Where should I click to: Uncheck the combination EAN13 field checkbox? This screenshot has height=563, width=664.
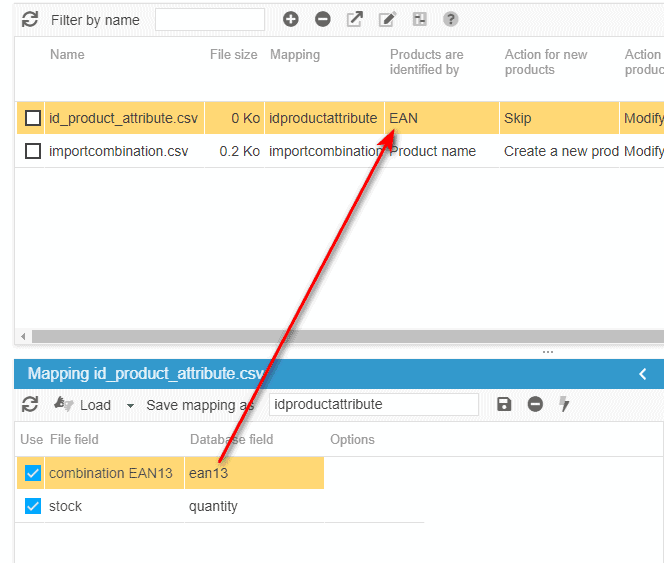[33, 473]
